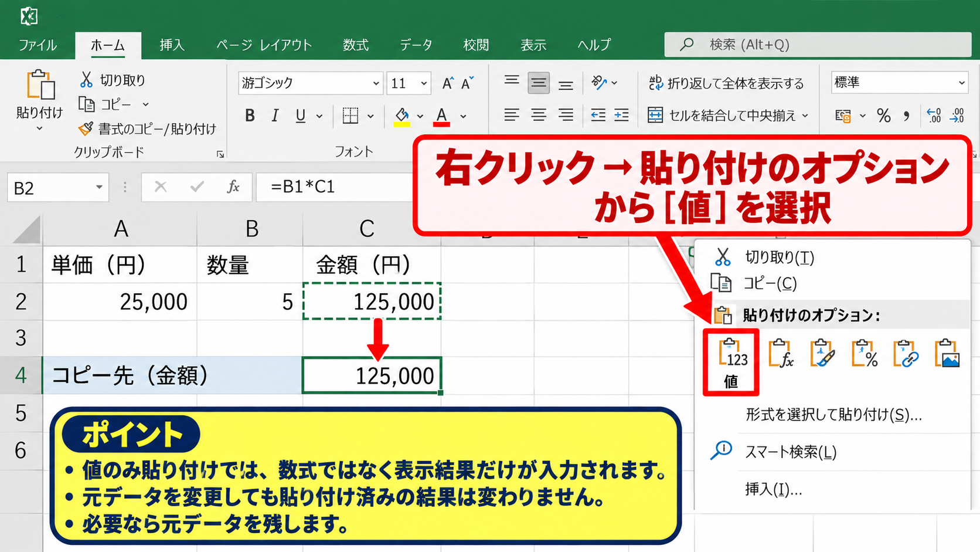
Task: Select bottom vertical alignment
Action: (x=566, y=86)
